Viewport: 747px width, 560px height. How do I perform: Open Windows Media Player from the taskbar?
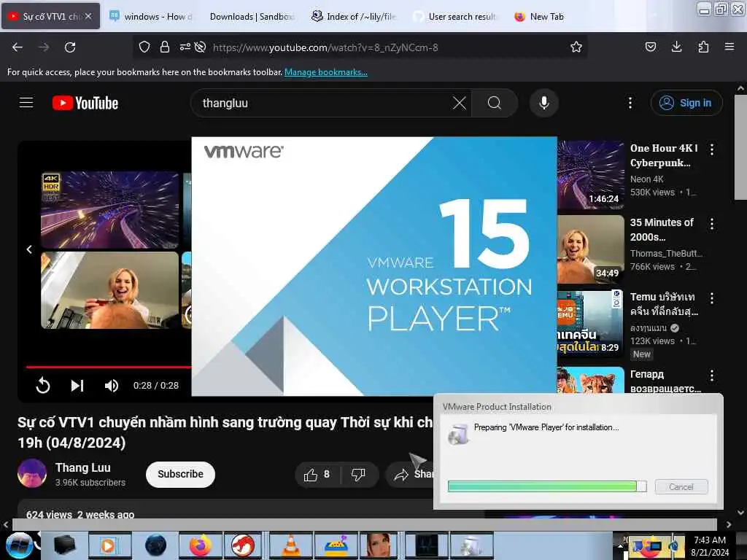click(109, 545)
